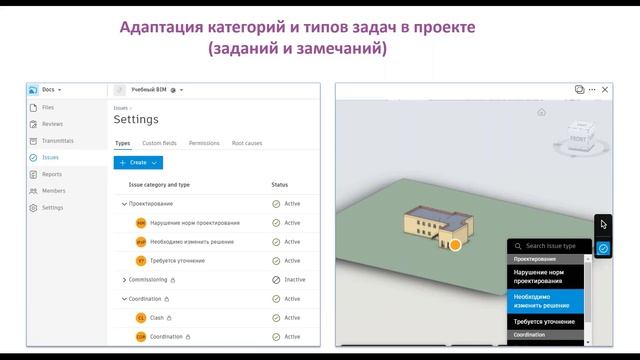The height and width of the screenshot is (360, 640).
Task: Select Требуется уточнение in issue list
Action: 546,322
